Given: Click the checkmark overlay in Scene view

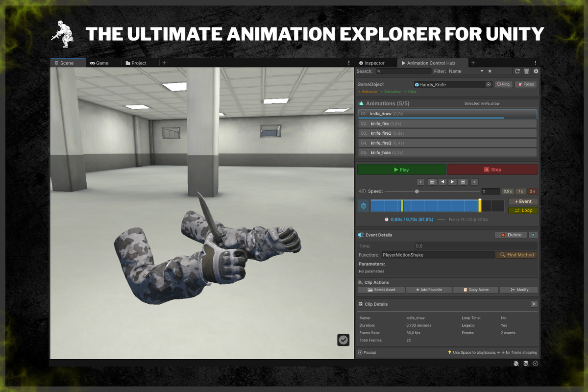Looking at the screenshot, I should tap(343, 340).
